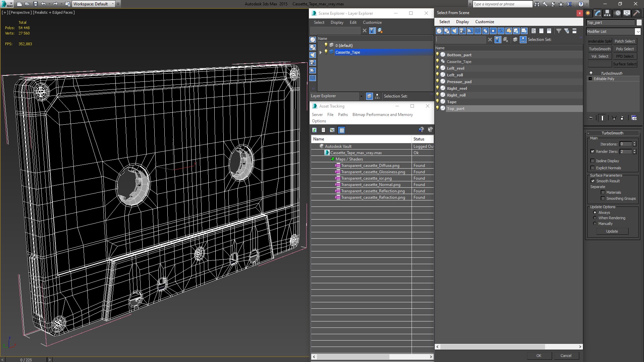This screenshot has height=362, width=644.
Task: Select Always update option
Action: [x=595, y=213]
